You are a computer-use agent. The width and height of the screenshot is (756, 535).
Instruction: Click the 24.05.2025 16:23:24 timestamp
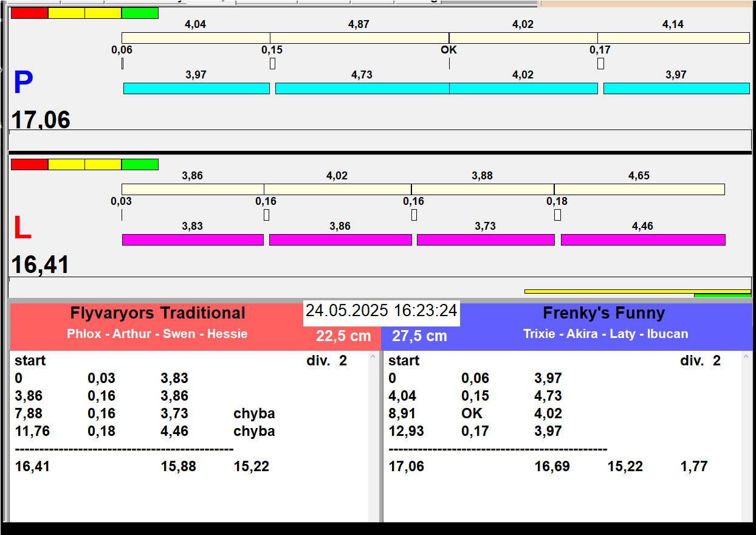pos(381,311)
